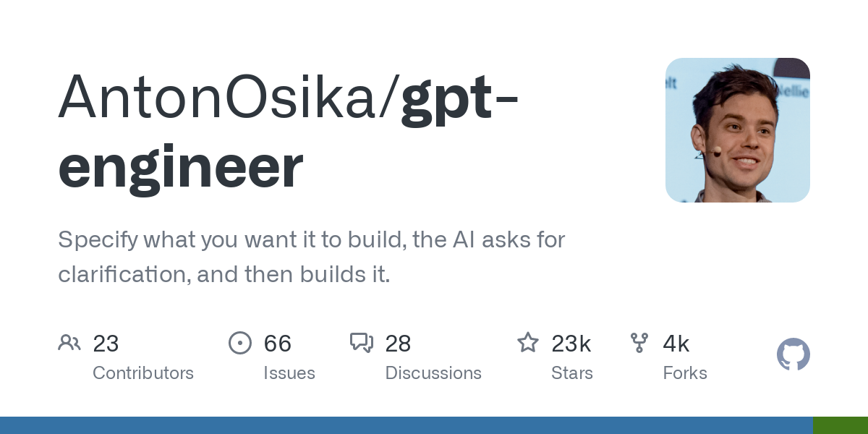
Task: Select the repository description text
Action: [311, 257]
